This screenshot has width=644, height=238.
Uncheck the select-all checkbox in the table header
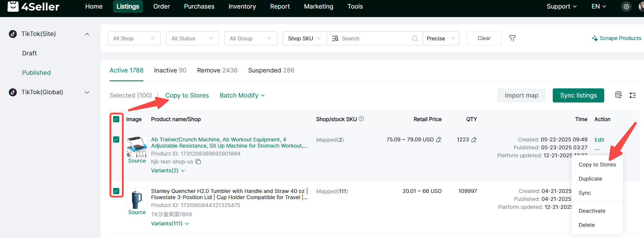coord(116,119)
